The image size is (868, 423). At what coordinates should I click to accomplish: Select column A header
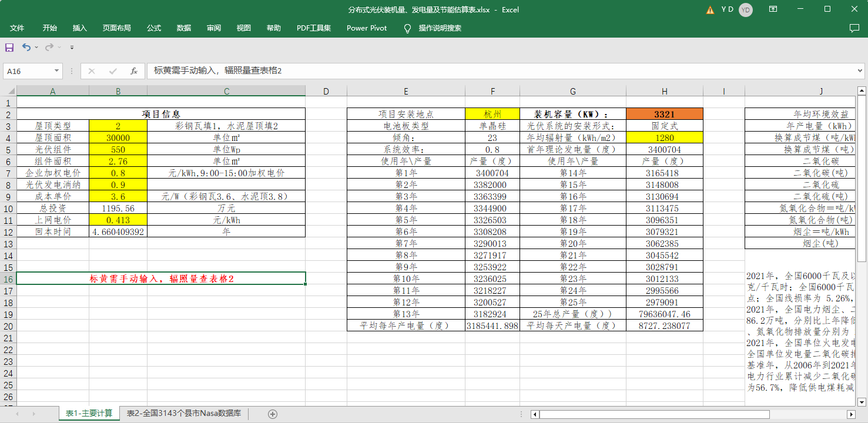(x=53, y=91)
